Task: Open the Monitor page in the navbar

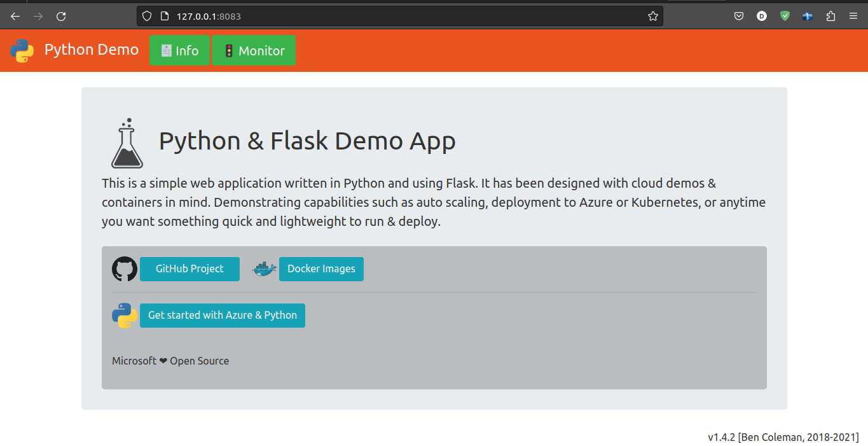Action: click(254, 51)
